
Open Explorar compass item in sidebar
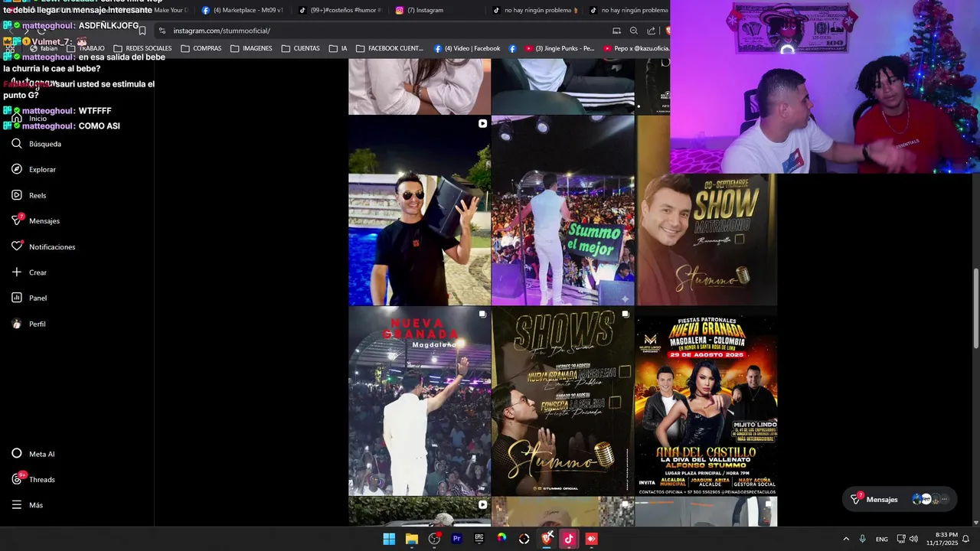(34, 169)
